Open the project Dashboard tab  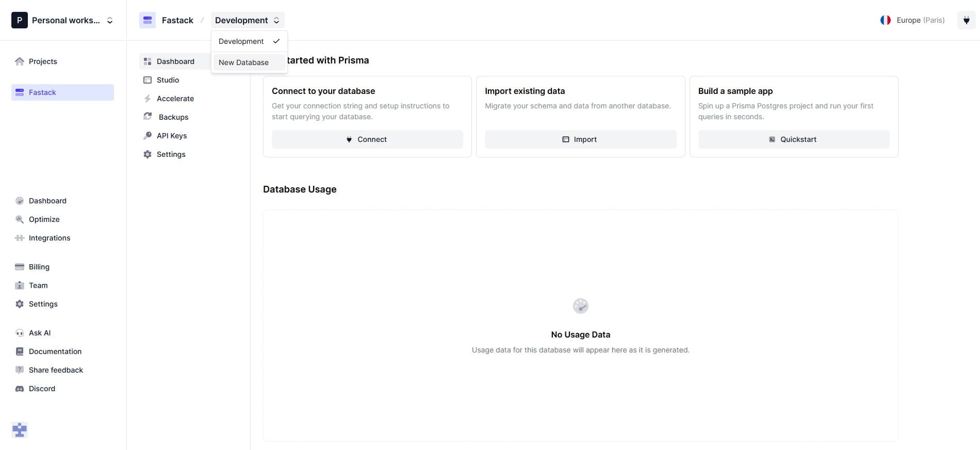[175, 61]
